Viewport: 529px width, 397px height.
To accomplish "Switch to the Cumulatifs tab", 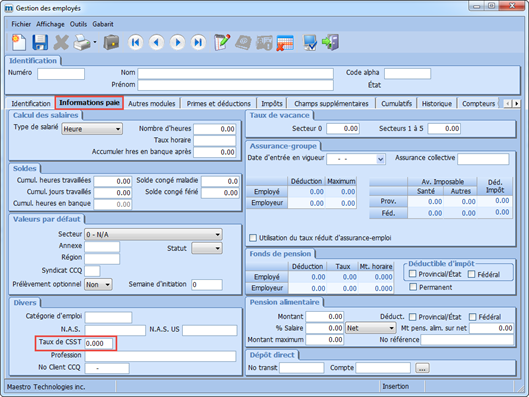I will point(396,104).
